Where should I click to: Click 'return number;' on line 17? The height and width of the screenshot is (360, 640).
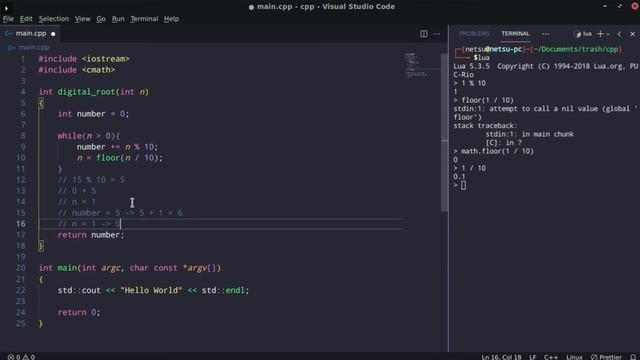coord(91,235)
